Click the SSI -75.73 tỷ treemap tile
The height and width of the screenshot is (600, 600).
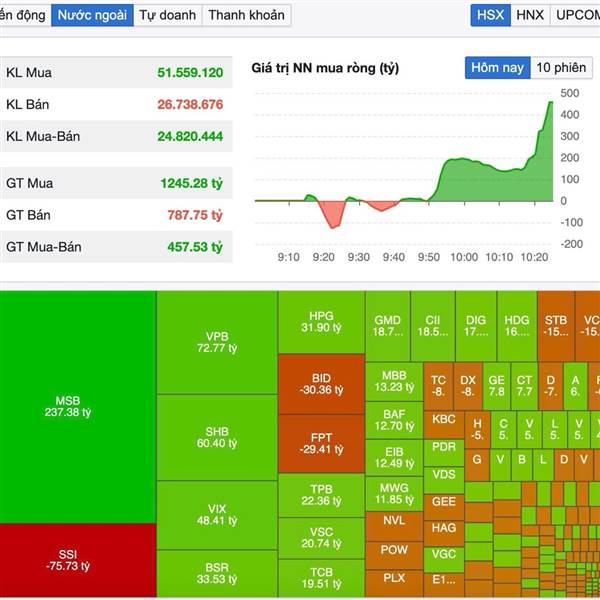78,560
